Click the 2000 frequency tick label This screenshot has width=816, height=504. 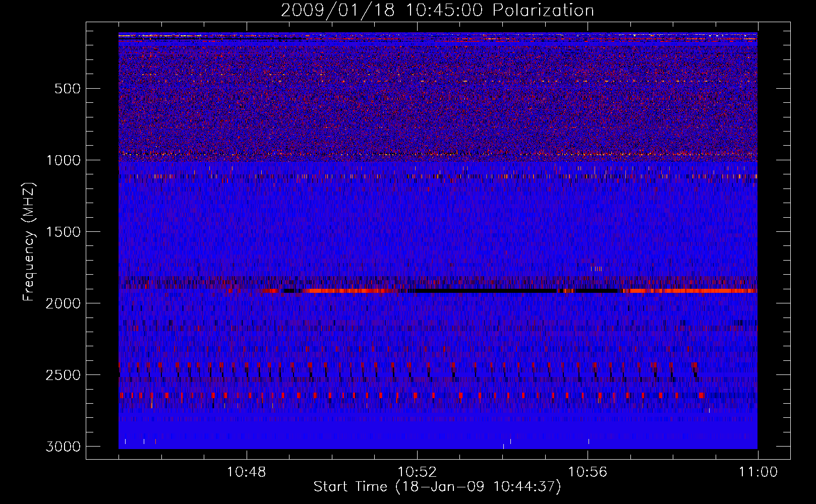coord(63,303)
